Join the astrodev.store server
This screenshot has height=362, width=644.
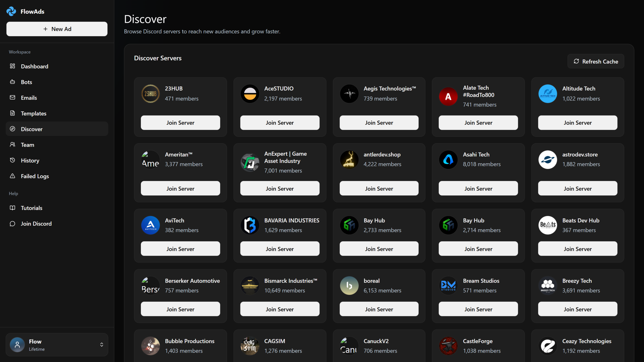[578, 188]
